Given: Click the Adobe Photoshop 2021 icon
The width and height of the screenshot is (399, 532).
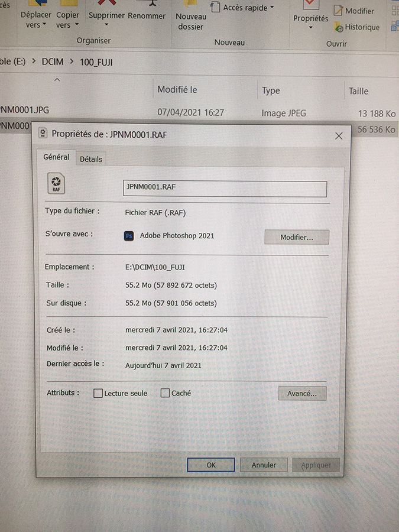Looking at the screenshot, I should 129,236.
